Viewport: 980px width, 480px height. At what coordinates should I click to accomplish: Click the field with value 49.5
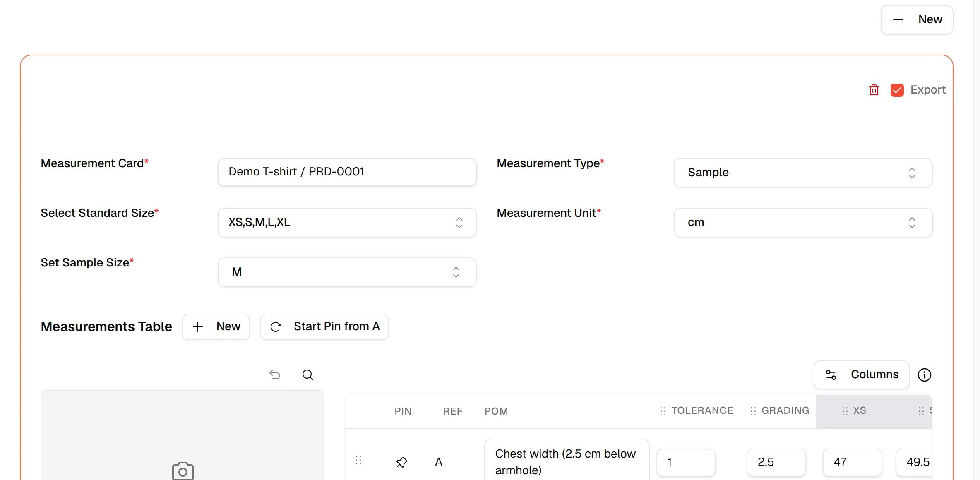(914, 462)
